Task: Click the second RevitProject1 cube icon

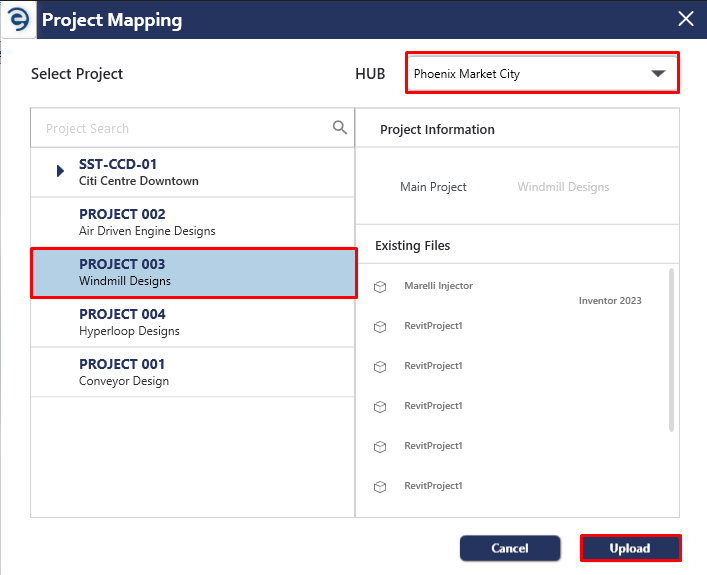Action: click(380, 367)
